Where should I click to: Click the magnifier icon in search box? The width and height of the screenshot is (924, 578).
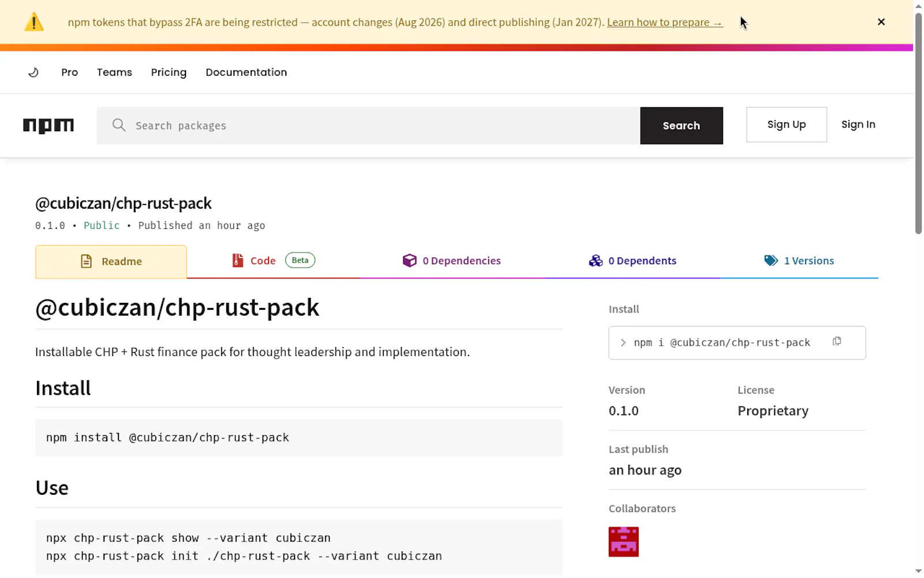coord(119,125)
